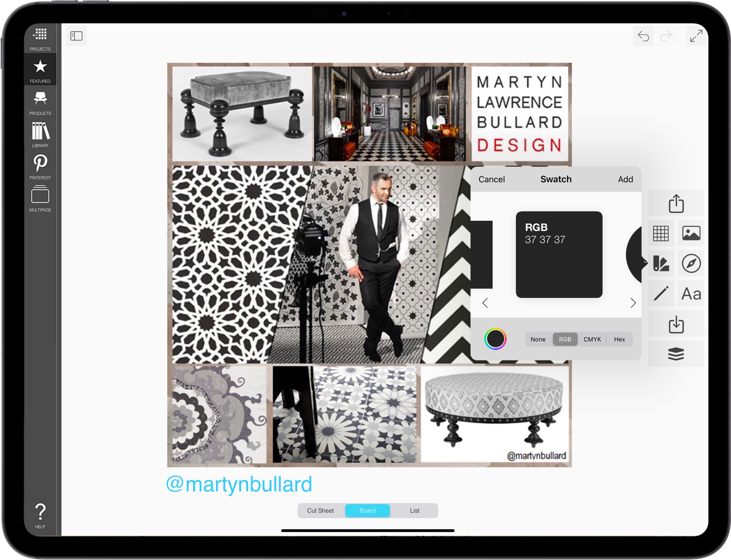This screenshot has width=731, height=560.
Task: Click Add to save color swatch
Action: coord(626,180)
